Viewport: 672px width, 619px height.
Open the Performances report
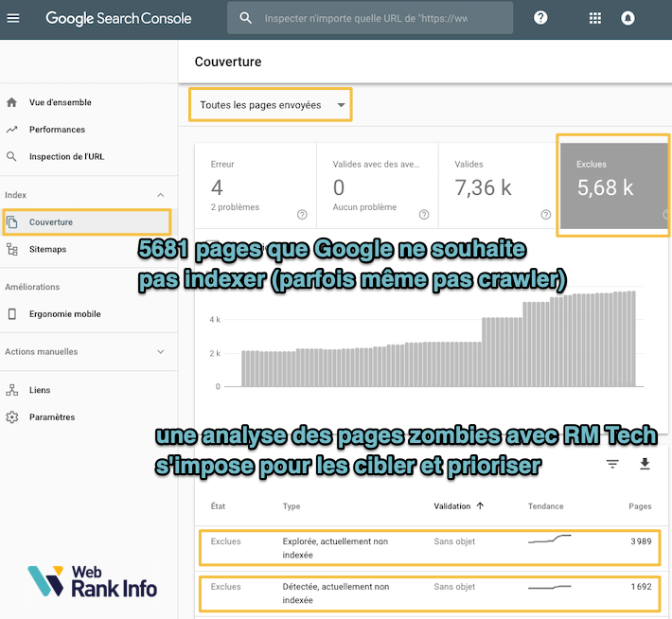(x=57, y=130)
